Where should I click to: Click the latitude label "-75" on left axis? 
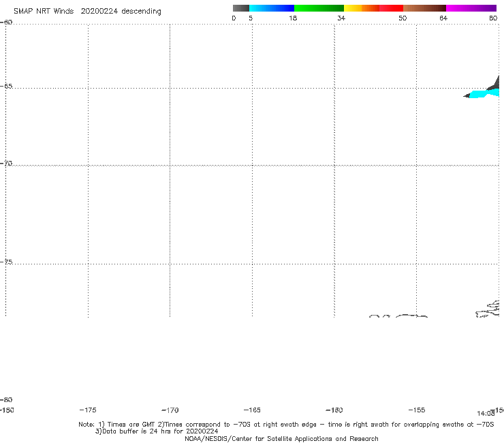[x=6, y=262]
